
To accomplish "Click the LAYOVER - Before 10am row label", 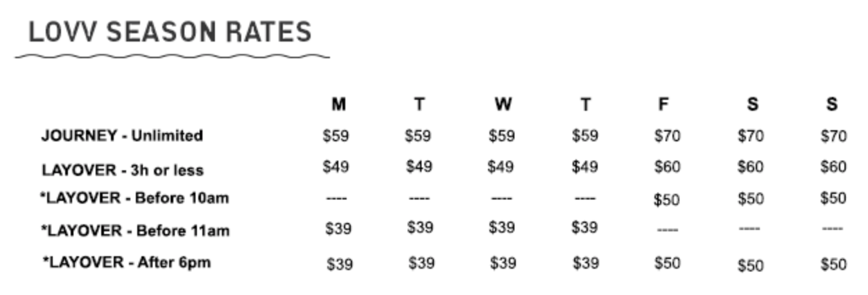I will tap(134, 199).
